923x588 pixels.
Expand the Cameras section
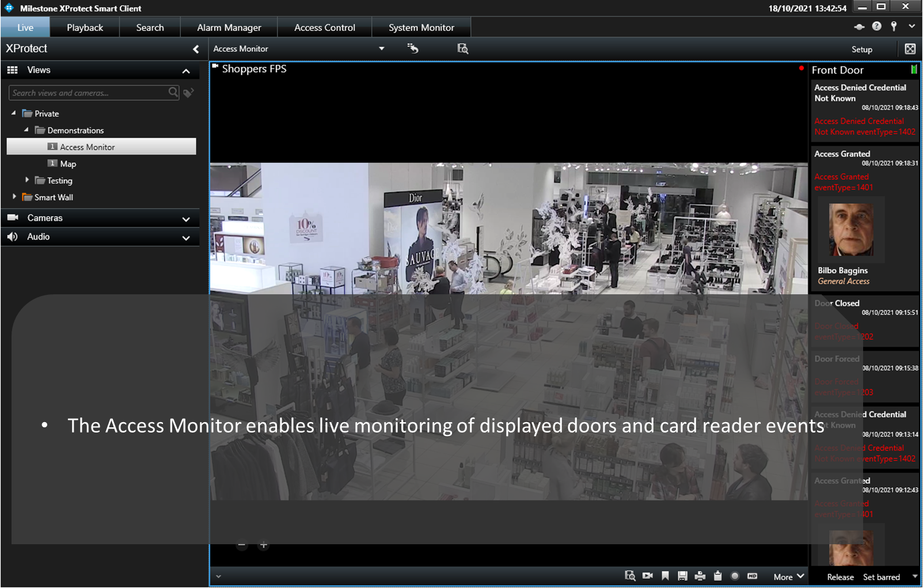point(186,219)
